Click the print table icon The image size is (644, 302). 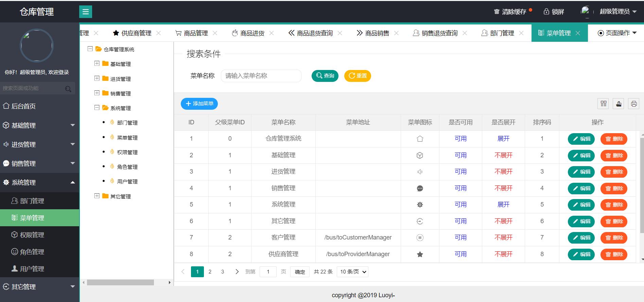pos(634,104)
